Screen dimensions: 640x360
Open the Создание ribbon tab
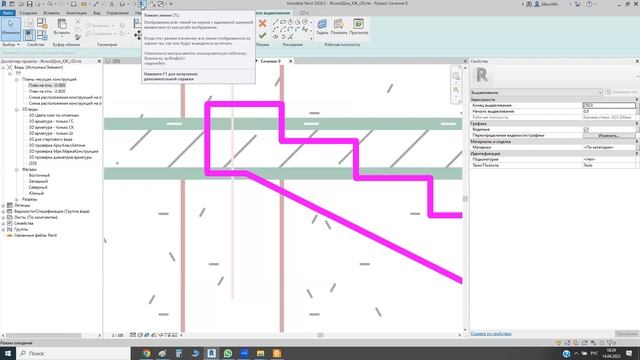click(28, 13)
